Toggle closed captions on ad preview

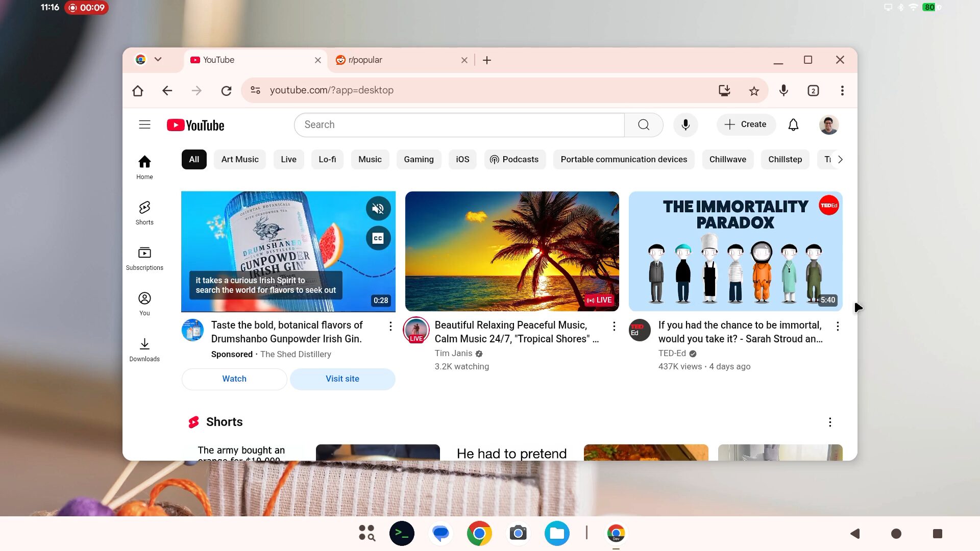coord(378,238)
